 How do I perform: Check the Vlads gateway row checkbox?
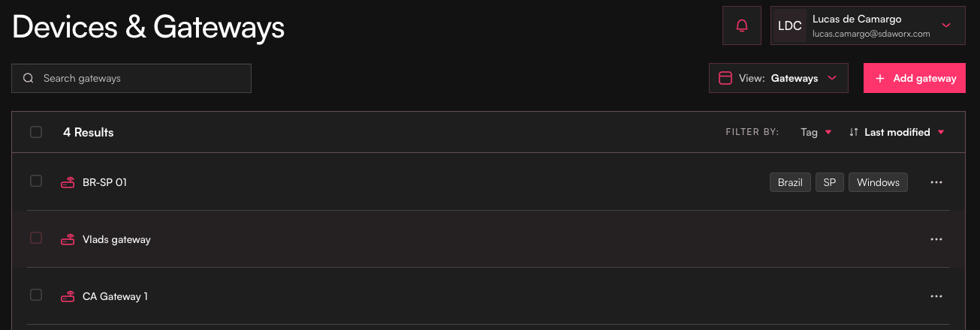click(x=36, y=238)
